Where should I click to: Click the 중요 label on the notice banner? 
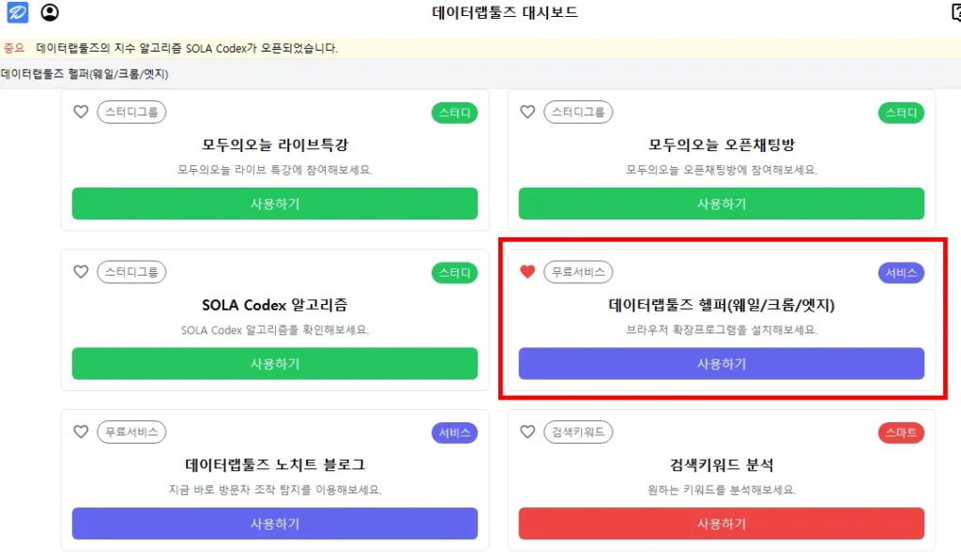tap(14, 48)
